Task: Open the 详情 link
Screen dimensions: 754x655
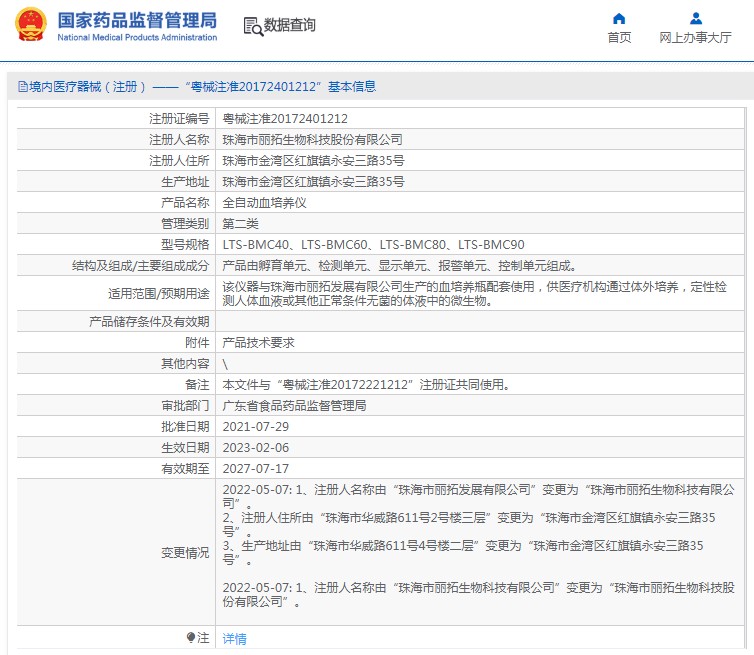Action: pyautogui.click(x=234, y=639)
